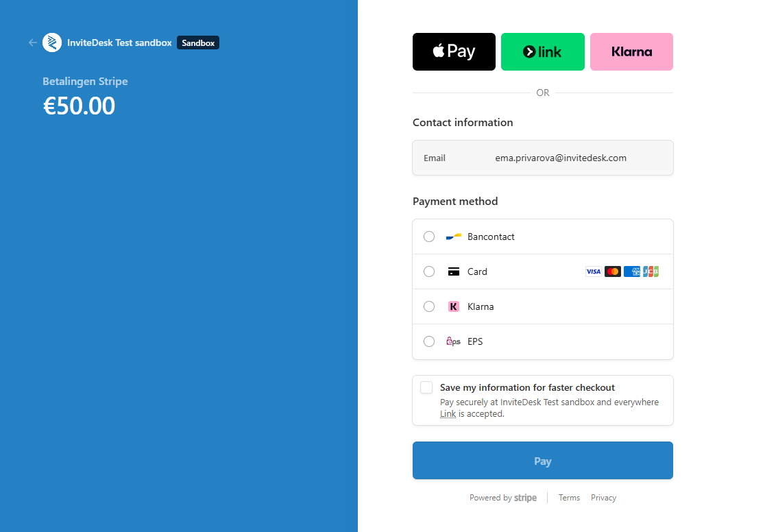Click the back arrow icon
This screenshot has width=765, height=532.
[x=33, y=43]
